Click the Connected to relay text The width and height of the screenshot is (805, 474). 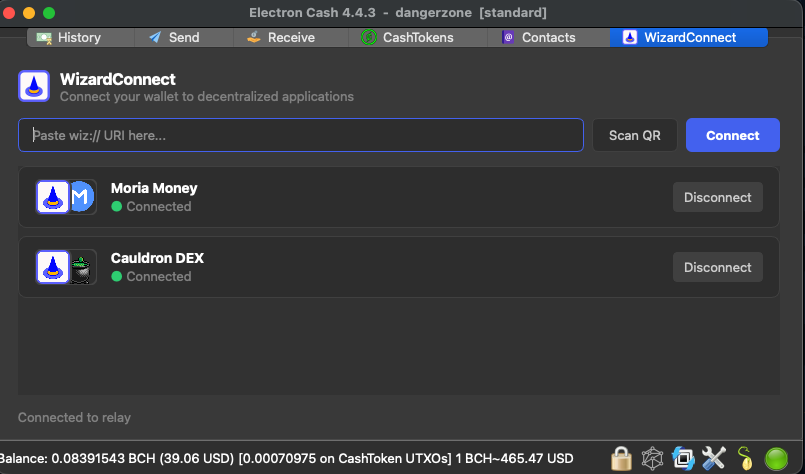click(74, 418)
